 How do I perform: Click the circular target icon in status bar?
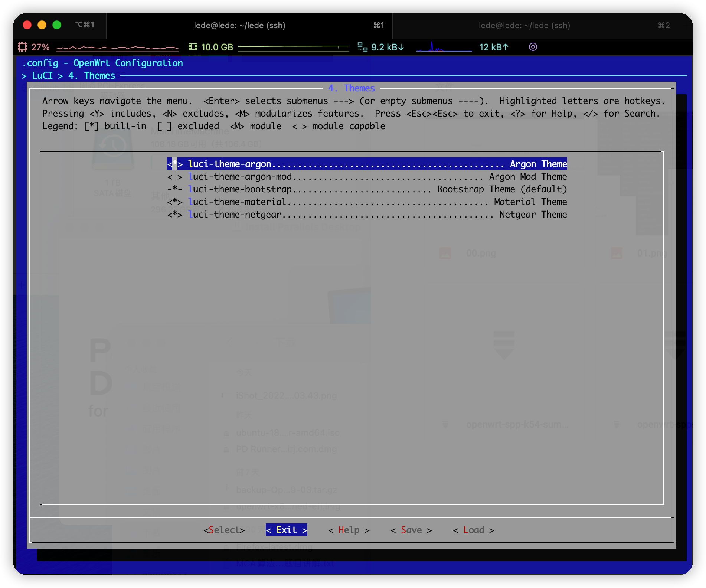533,47
